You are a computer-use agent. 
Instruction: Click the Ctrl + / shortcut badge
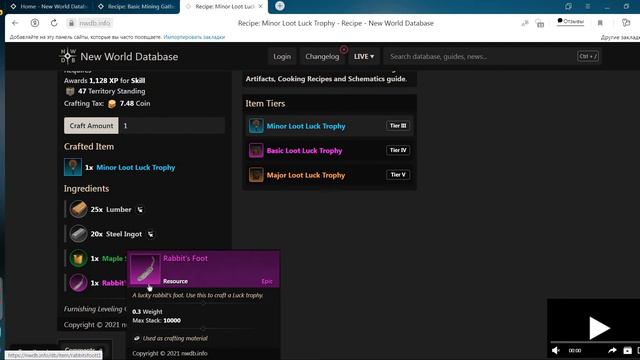pos(588,56)
